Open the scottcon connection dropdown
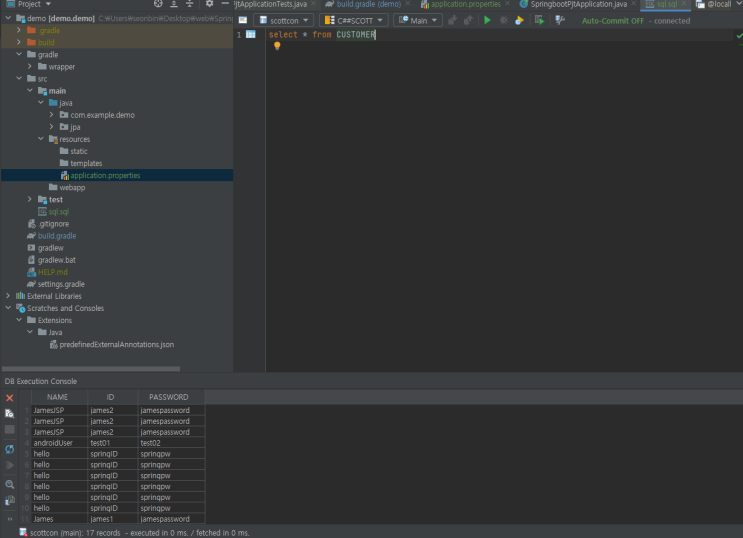Image resolution: width=743 pixels, height=538 pixels. (283, 20)
